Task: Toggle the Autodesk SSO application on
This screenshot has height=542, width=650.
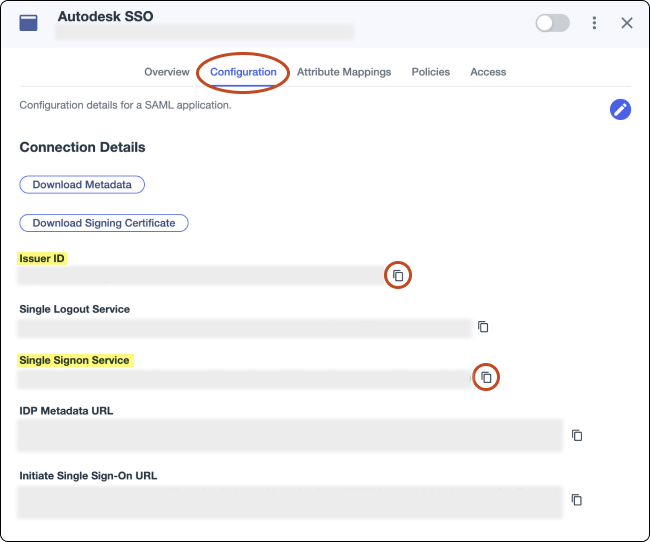Action: point(552,23)
